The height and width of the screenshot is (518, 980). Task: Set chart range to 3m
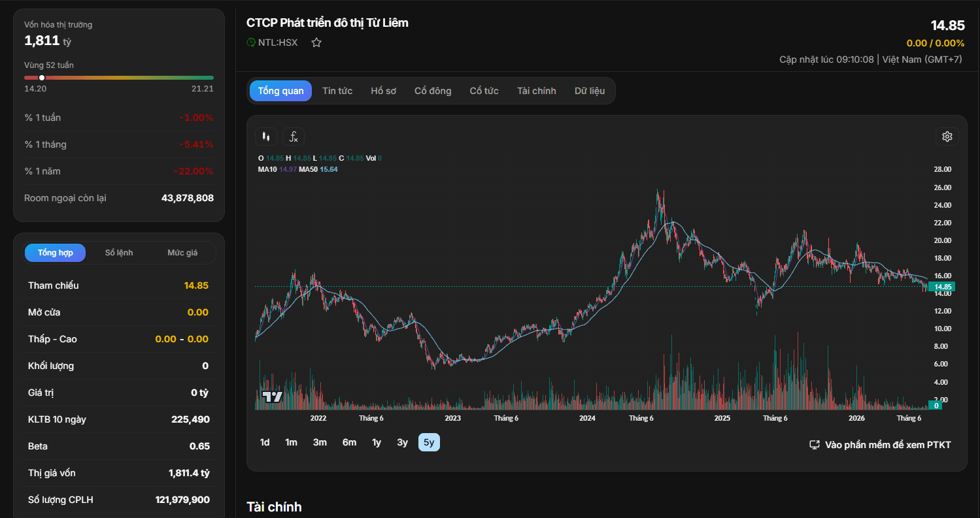(320, 442)
